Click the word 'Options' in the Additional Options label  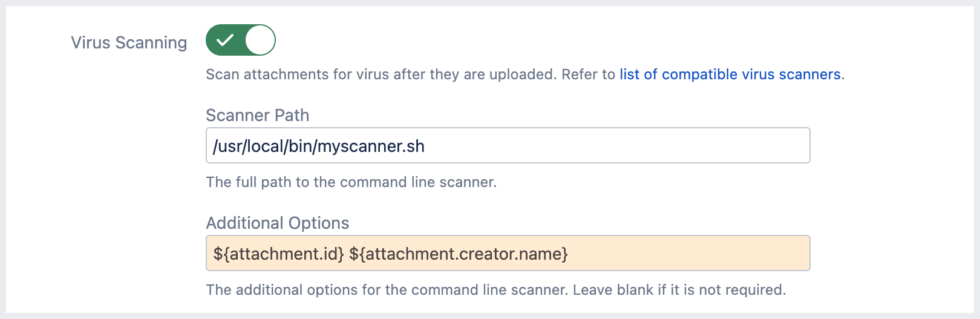click(x=319, y=223)
